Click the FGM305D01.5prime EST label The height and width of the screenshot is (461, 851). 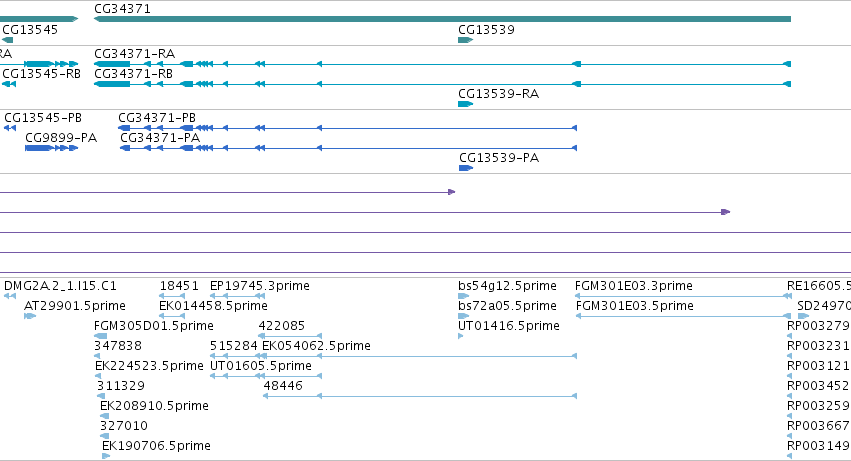(x=154, y=326)
